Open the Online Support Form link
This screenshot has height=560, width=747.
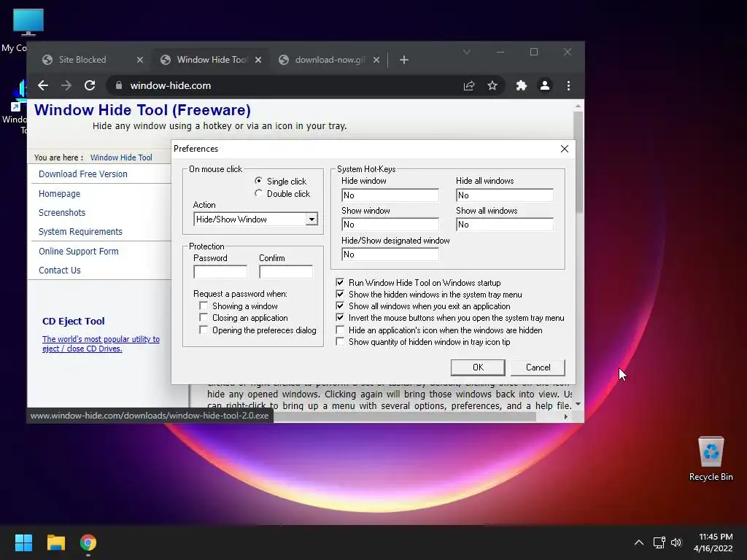(x=79, y=252)
